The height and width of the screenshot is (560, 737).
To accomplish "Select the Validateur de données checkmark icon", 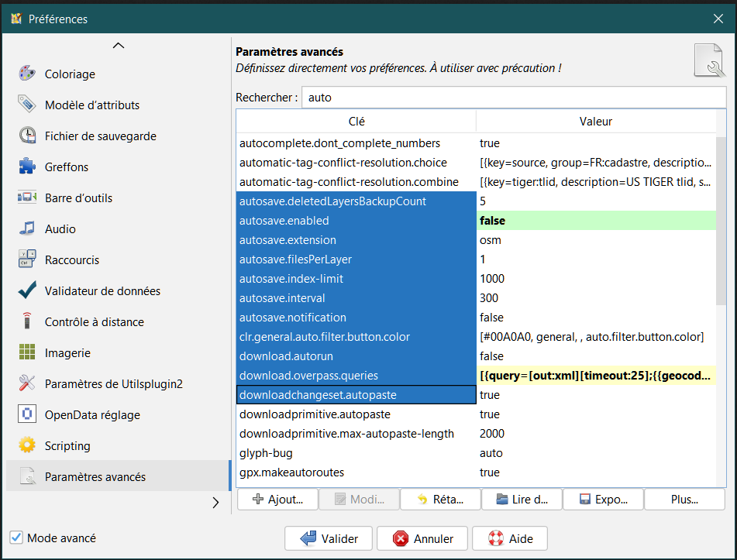I will click(x=27, y=290).
